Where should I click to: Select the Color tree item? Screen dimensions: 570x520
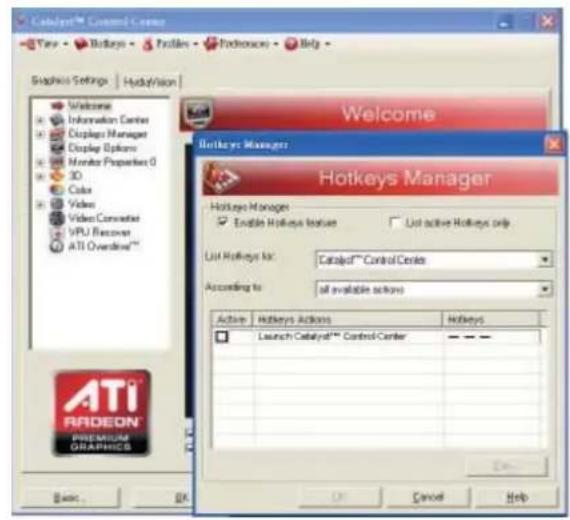tap(80, 190)
